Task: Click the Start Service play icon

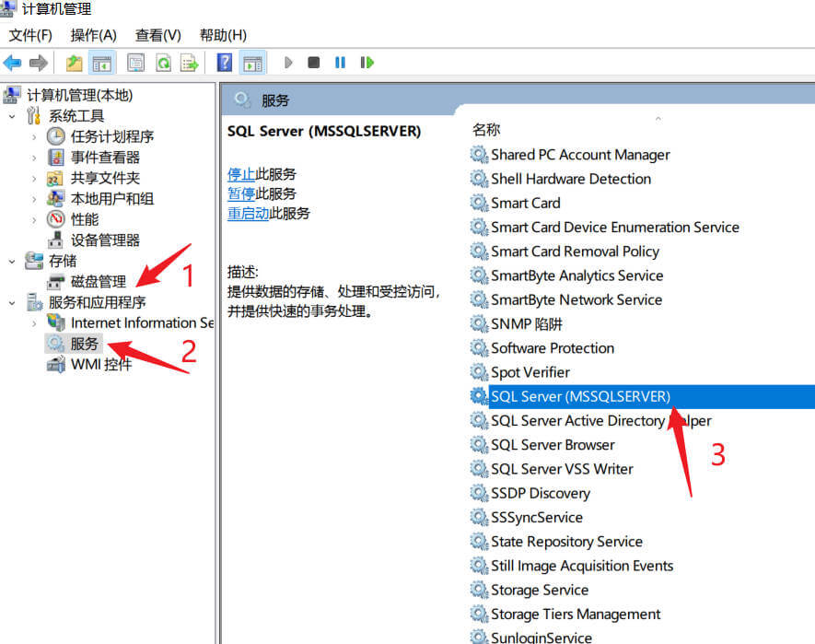Action: pyautogui.click(x=288, y=63)
